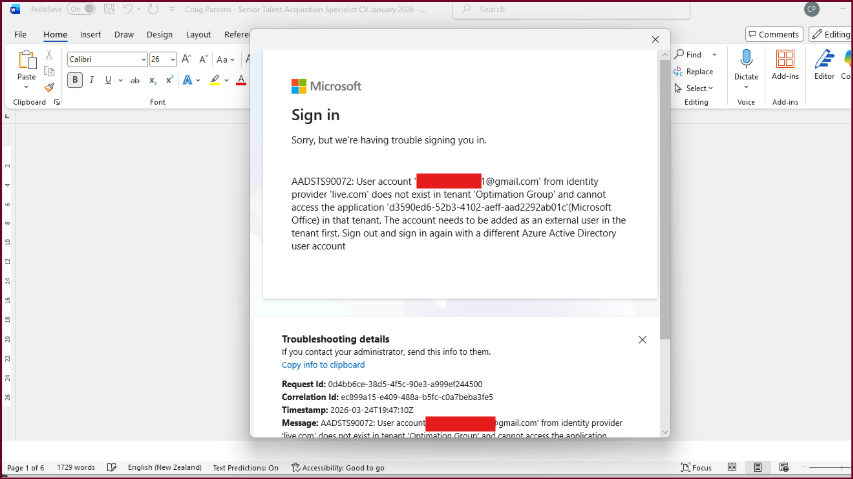Apply red font color

(x=241, y=80)
